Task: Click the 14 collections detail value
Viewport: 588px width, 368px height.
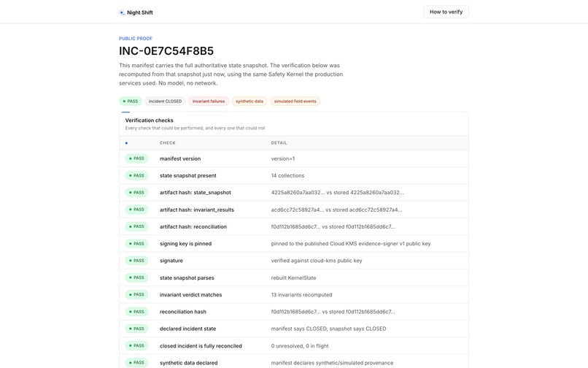Action: click(x=287, y=175)
